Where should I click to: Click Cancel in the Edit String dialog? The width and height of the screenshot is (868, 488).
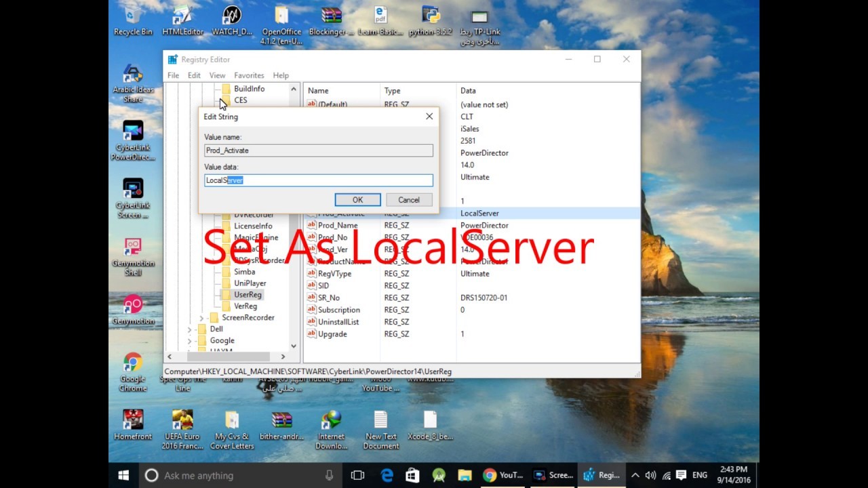click(409, 200)
